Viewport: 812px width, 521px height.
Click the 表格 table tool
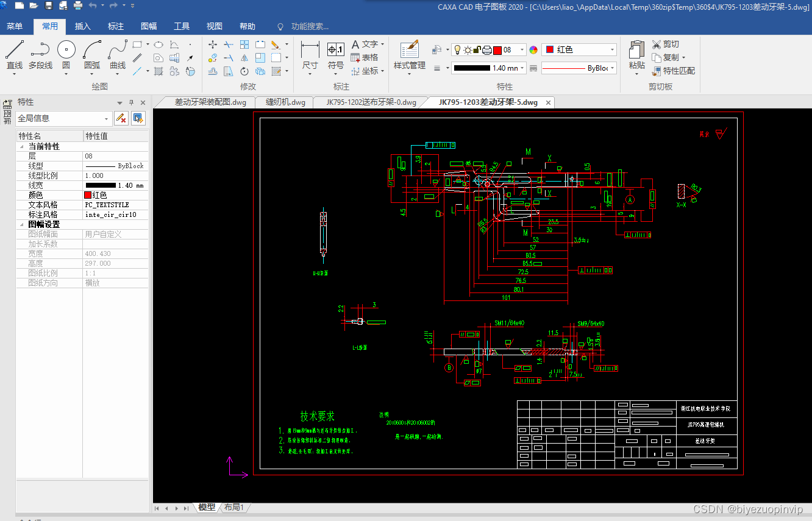(x=365, y=57)
